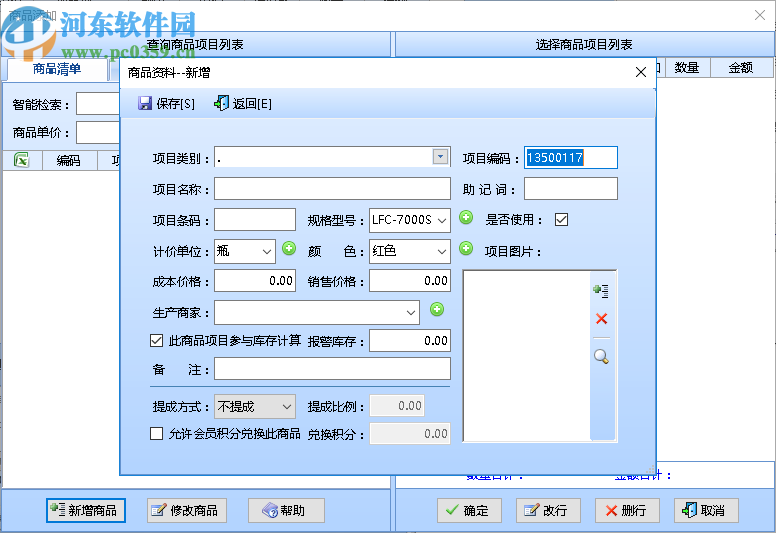Open the 计价单位 dropdown

pos(267,252)
